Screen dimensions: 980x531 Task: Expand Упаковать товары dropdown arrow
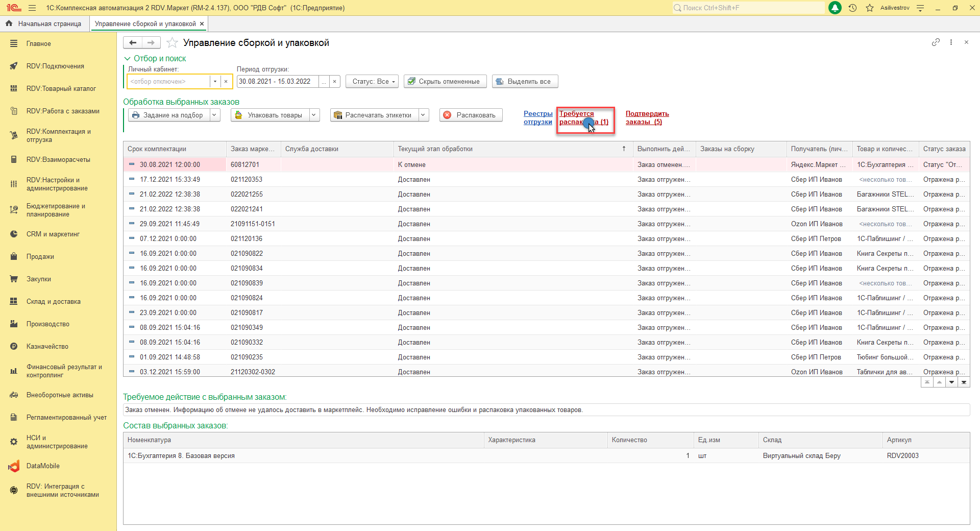coord(314,115)
